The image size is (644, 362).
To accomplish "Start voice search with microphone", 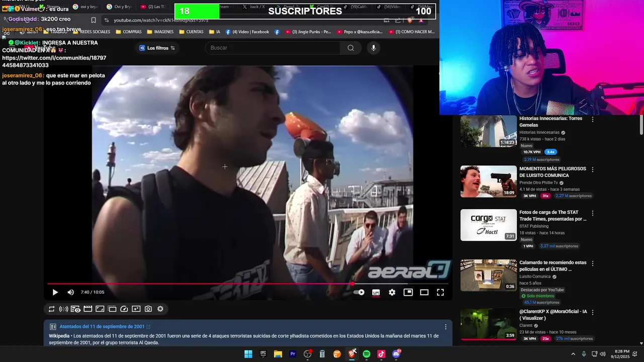I will [373, 48].
